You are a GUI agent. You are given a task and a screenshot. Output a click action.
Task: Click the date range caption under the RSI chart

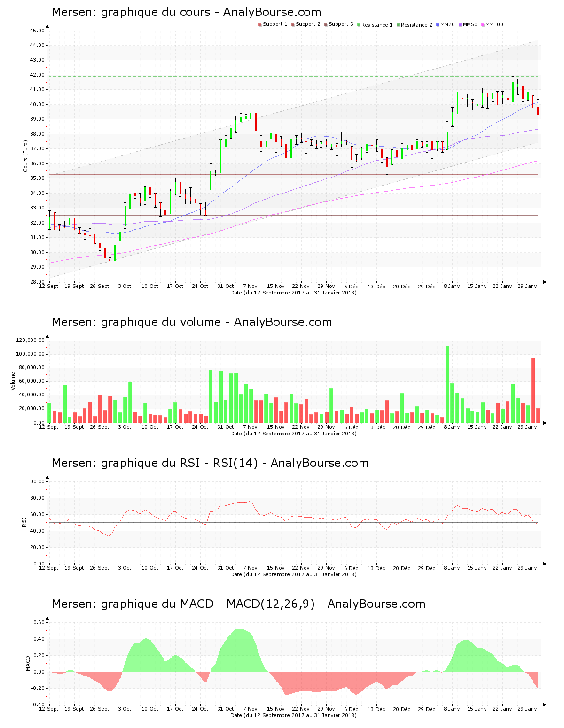pyautogui.click(x=293, y=574)
